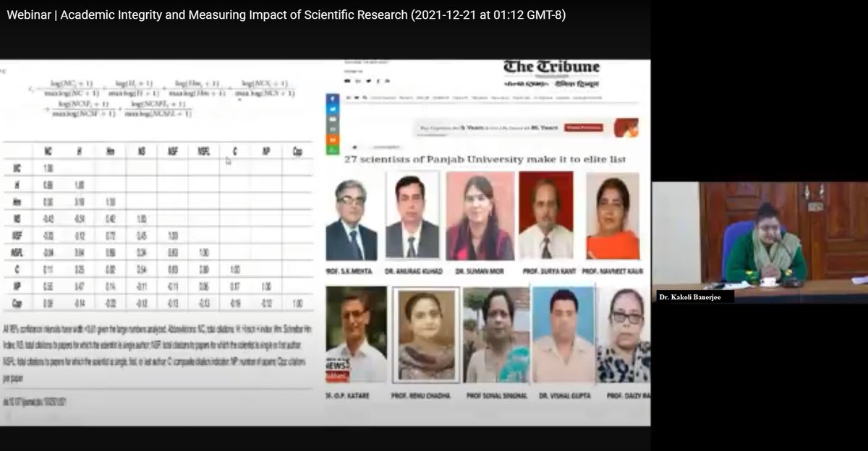Click the webinar video title at the top
This screenshot has width=868, height=451.
click(x=286, y=15)
